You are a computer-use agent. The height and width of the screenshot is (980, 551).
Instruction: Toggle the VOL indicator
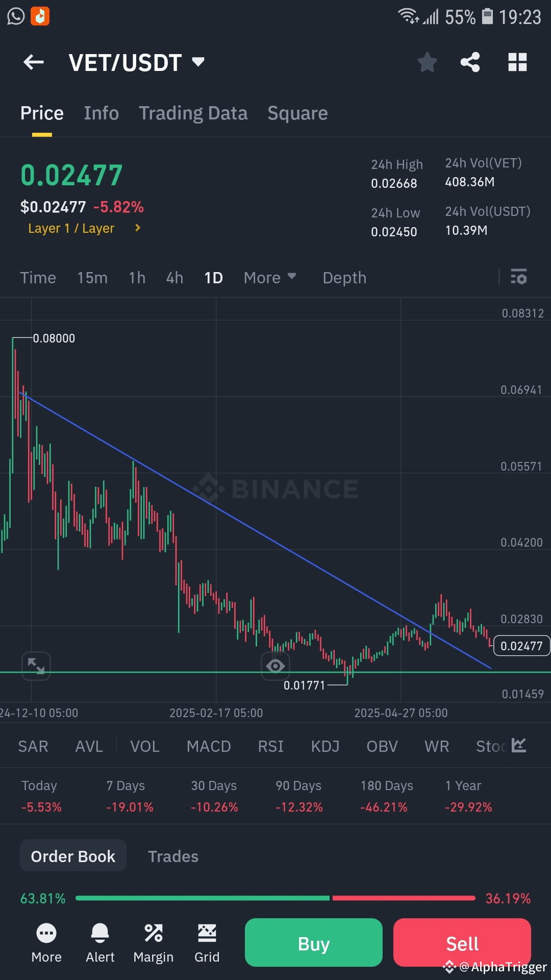(144, 746)
